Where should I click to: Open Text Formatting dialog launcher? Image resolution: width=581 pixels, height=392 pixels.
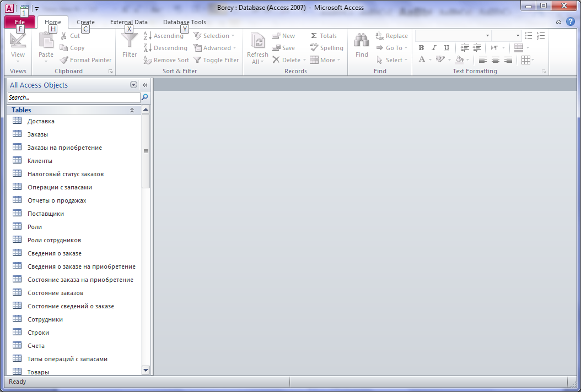pos(544,72)
